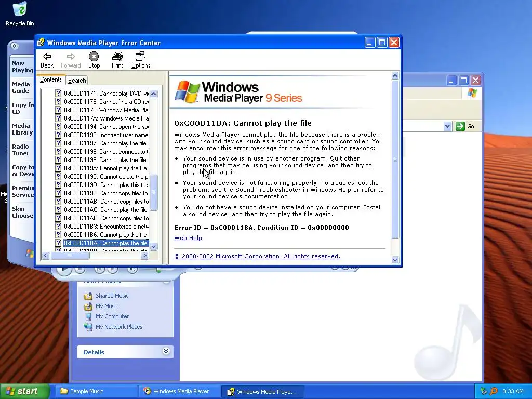Print the current help topic
Image resolution: width=532 pixels, height=399 pixels.
(117, 60)
